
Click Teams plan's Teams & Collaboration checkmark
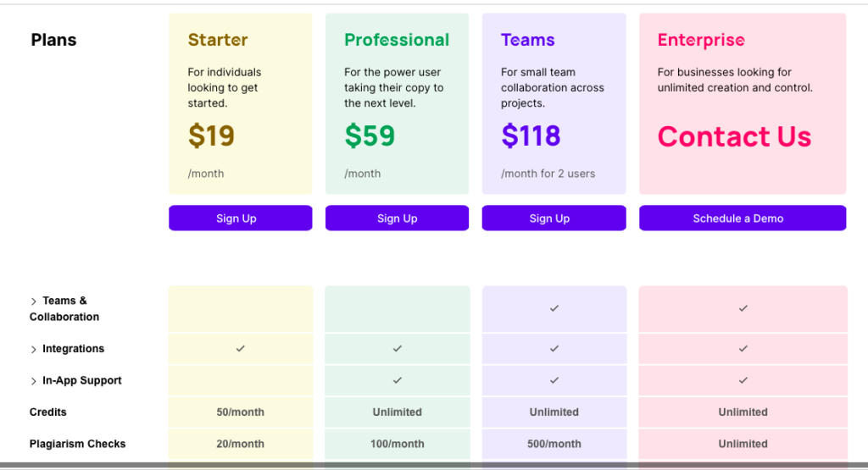tap(554, 308)
